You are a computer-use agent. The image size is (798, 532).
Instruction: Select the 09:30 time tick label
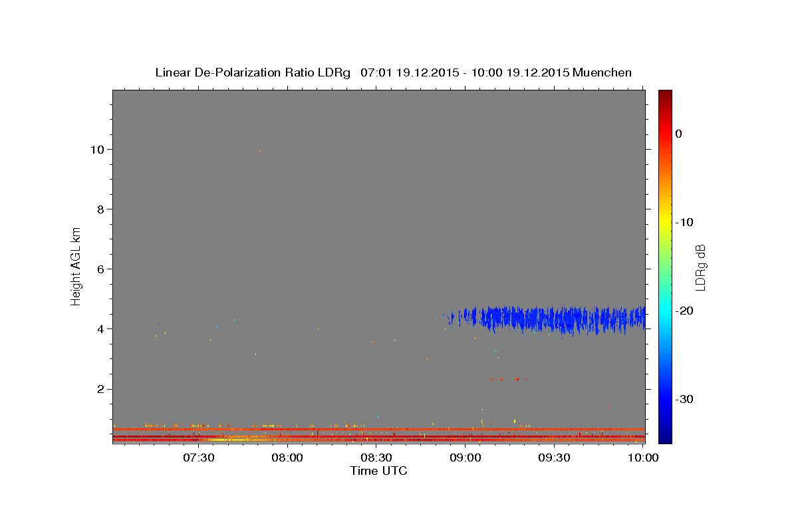click(553, 458)
